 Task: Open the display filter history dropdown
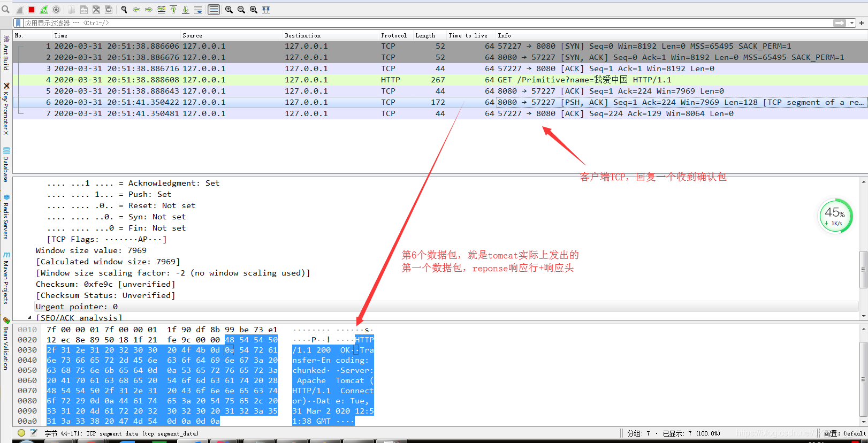click(852, 23)
